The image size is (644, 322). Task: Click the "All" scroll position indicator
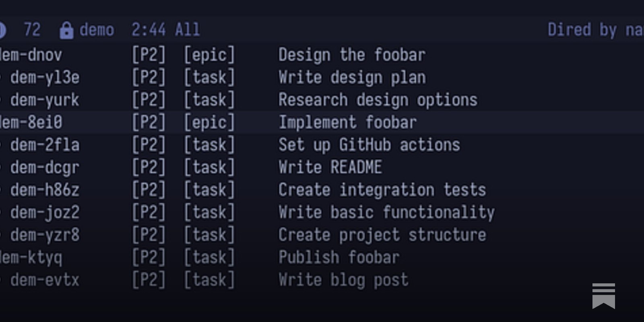[188, 30]
